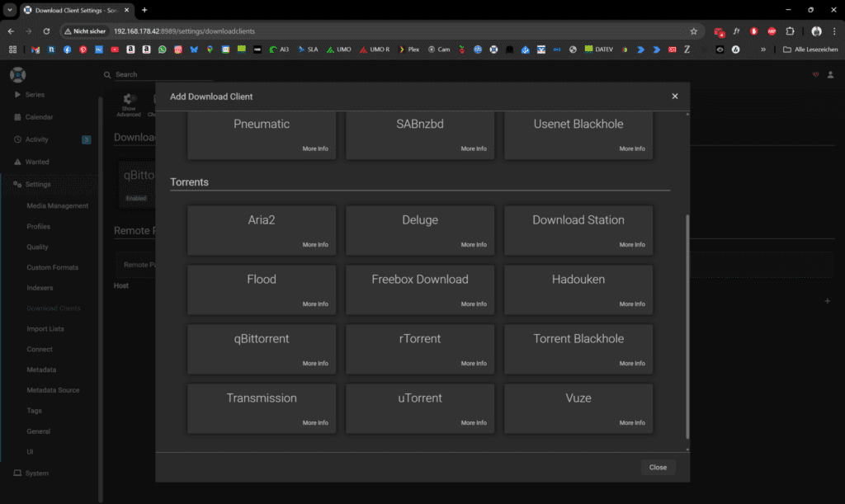Select the Torrent Blackhole client card
Image resolution: width=845 pixels, height=504 pixels.
(578, 348)
